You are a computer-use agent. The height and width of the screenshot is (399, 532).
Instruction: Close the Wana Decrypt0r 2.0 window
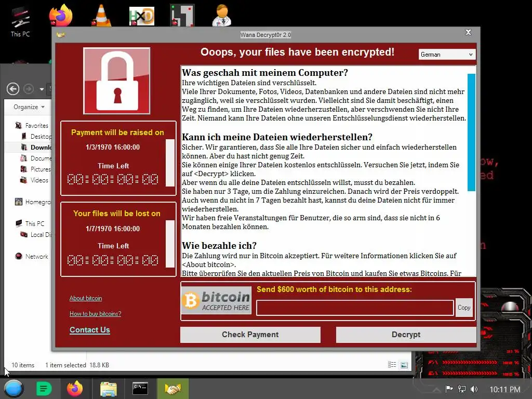pos(468,32)
